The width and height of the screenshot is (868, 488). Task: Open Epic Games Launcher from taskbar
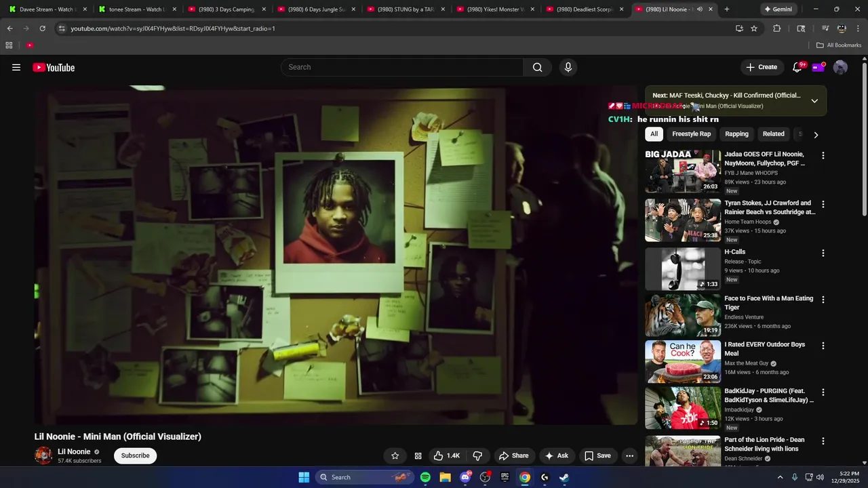coord(505,477)
